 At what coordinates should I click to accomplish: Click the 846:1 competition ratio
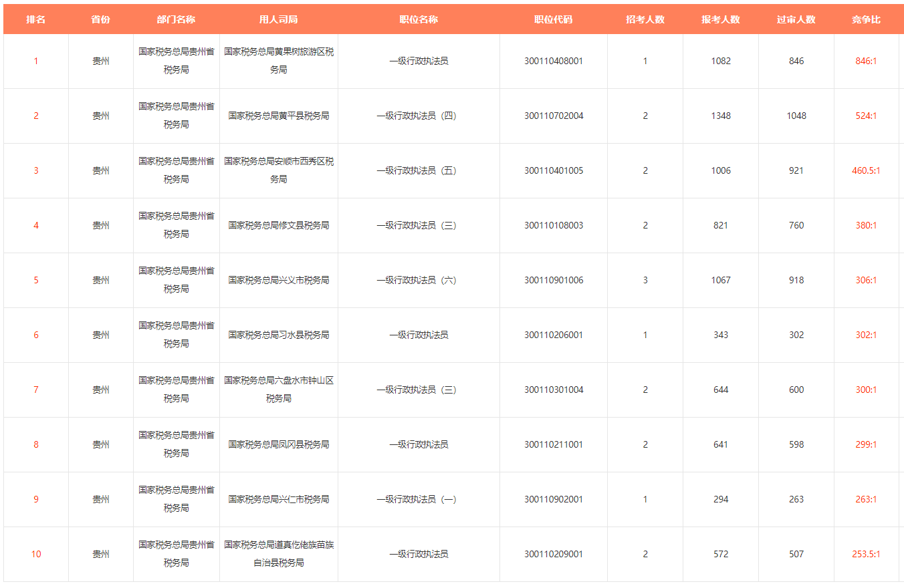point(866,61)
